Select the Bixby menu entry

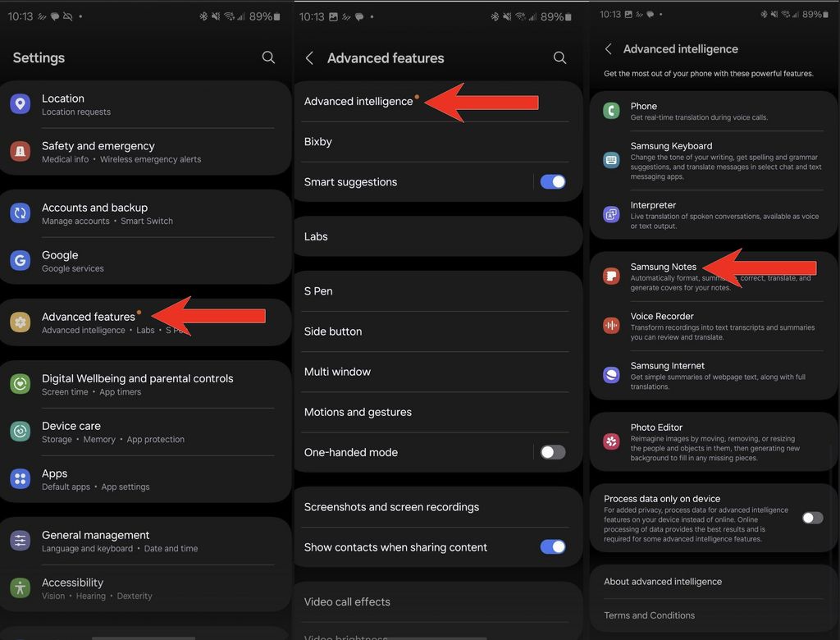tap(317, 141)
